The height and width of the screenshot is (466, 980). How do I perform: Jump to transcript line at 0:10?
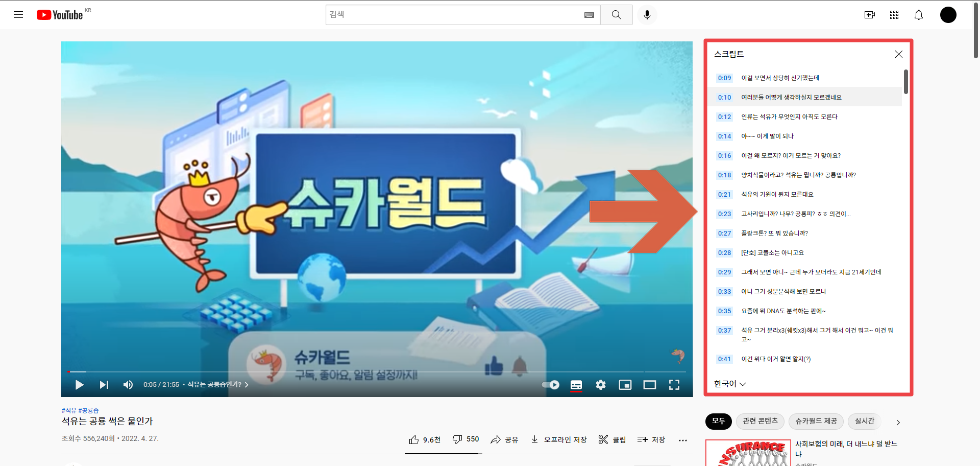pyautogui.click(x=804, y=97)
